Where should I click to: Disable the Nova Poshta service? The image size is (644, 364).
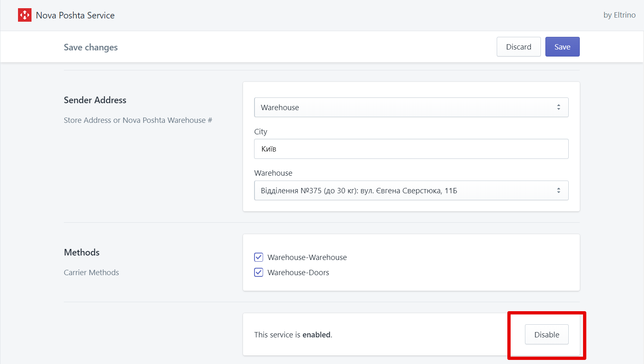point(547,335)
